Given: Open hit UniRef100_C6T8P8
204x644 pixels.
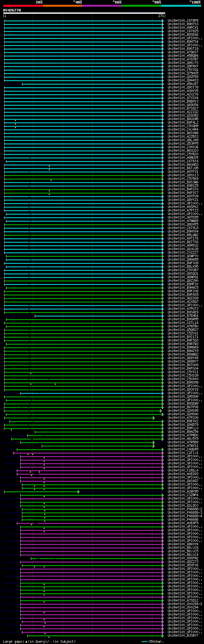Looking at the screenshot, I should [x=183, y=20].
